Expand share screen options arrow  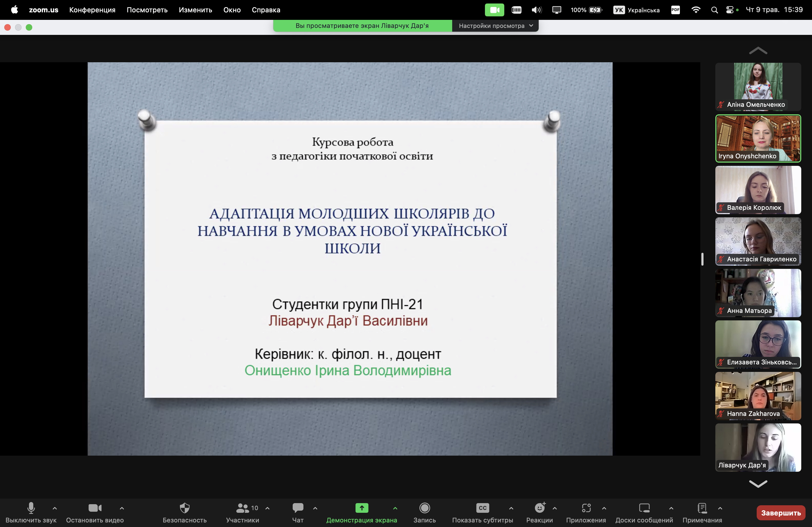pyautogui.click(x=395, y=508)
